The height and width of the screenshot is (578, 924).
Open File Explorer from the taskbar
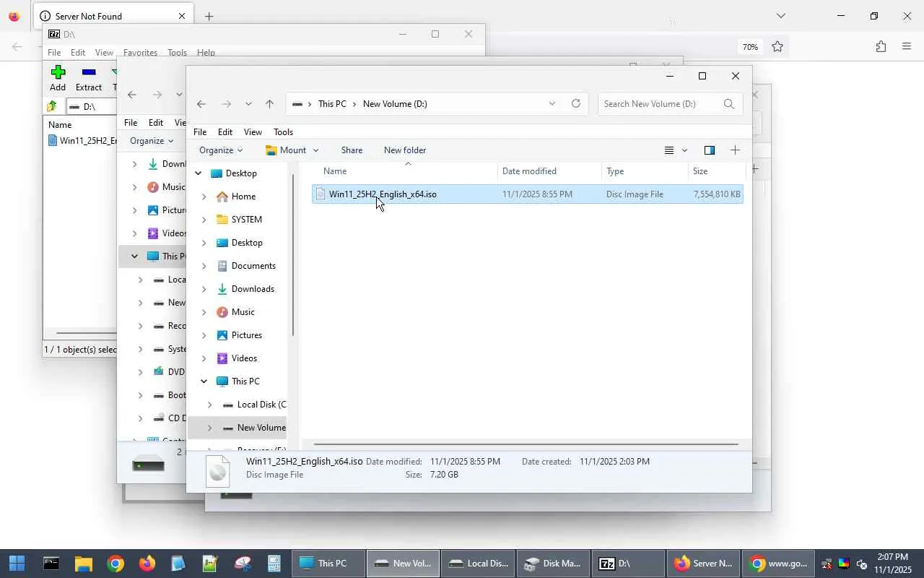tap(83, 564)
